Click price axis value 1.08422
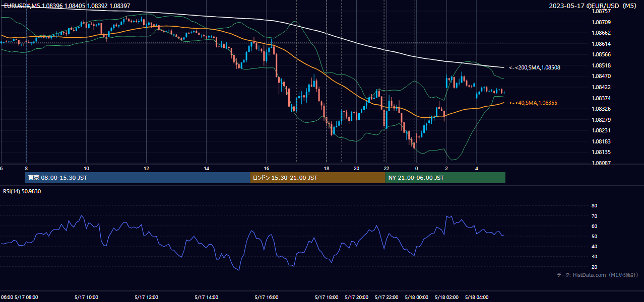Viewport: 644px width, 302px height. 601,87
